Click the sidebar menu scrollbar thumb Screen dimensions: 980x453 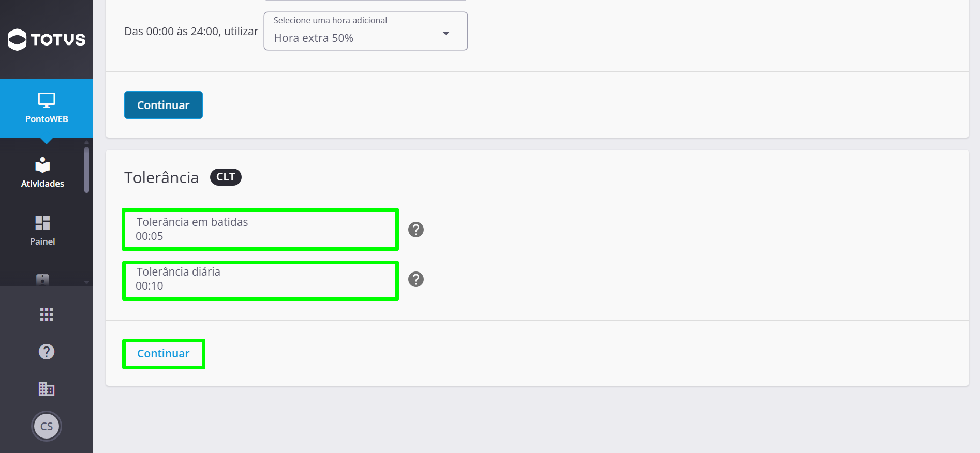(x=86, y=170)
